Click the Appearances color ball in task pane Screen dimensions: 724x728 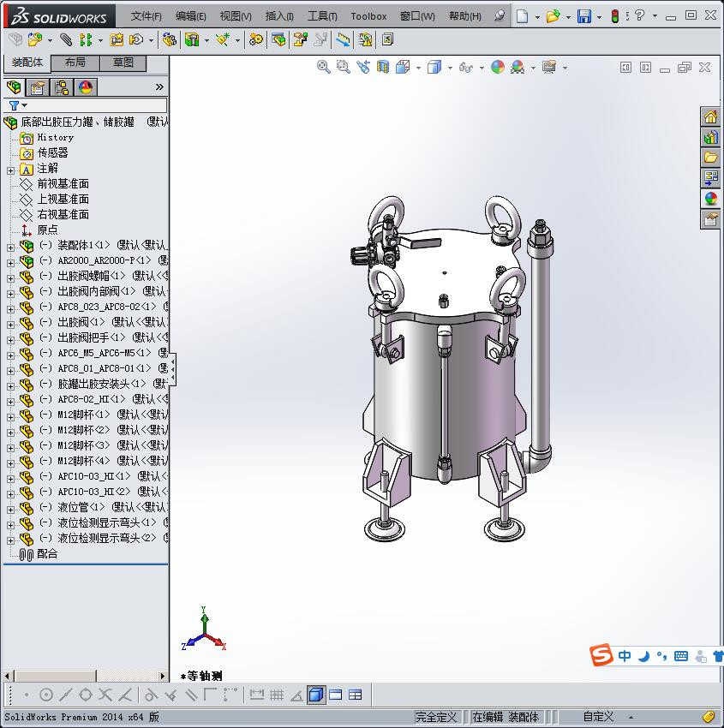(710, 199)
